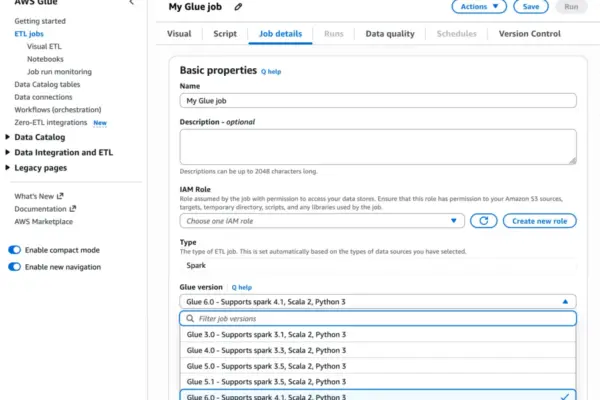
Task: Click the refresh IAM roles button
Action: coord(483,221)
